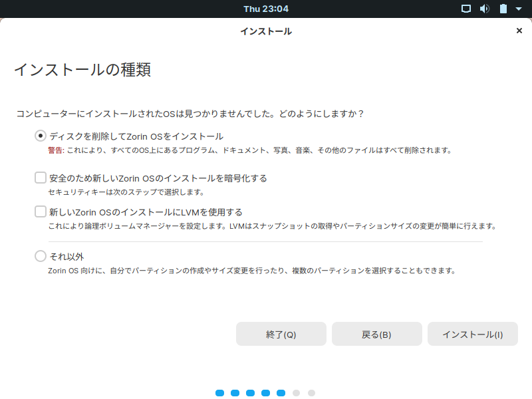Enable encryption of the new Zorin OS installation checkbox
Viewport: 532px width, 399px height.
pos(41,178)
